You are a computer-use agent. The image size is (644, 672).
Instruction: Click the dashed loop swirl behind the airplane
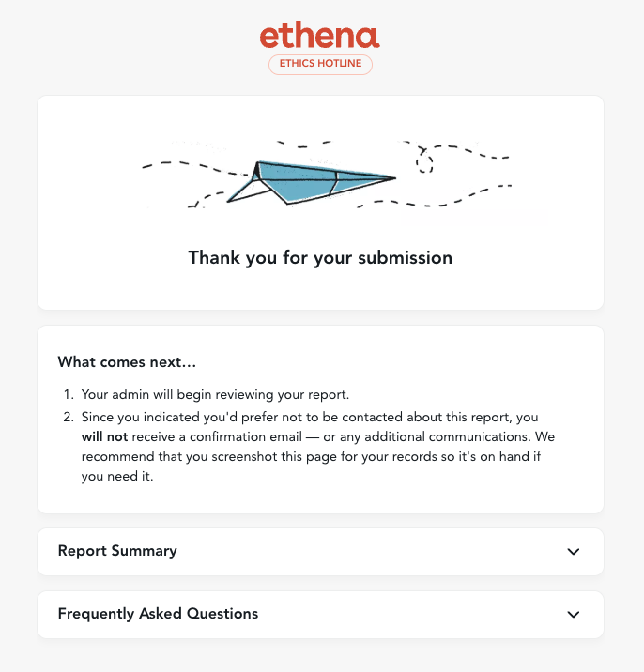click(427, 161)
